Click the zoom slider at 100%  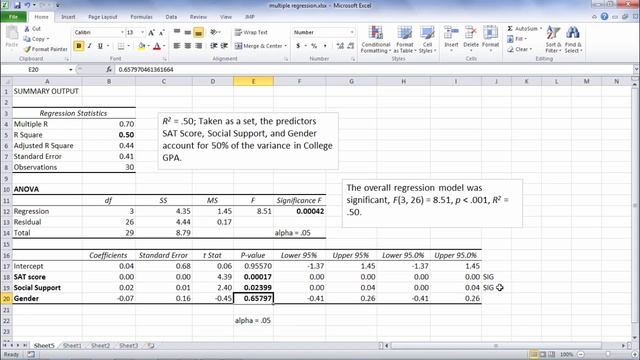point(608,355)
